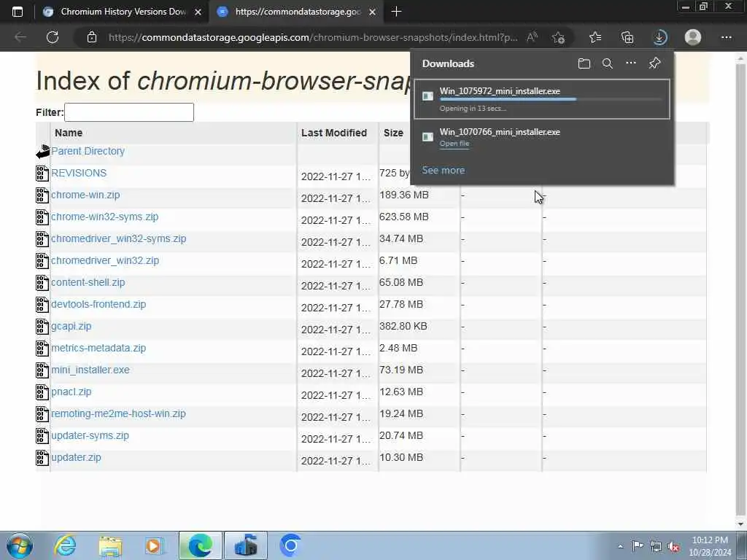Search downloads with magnifier icon
Screen dimensions: 747x560
[608, 63]
